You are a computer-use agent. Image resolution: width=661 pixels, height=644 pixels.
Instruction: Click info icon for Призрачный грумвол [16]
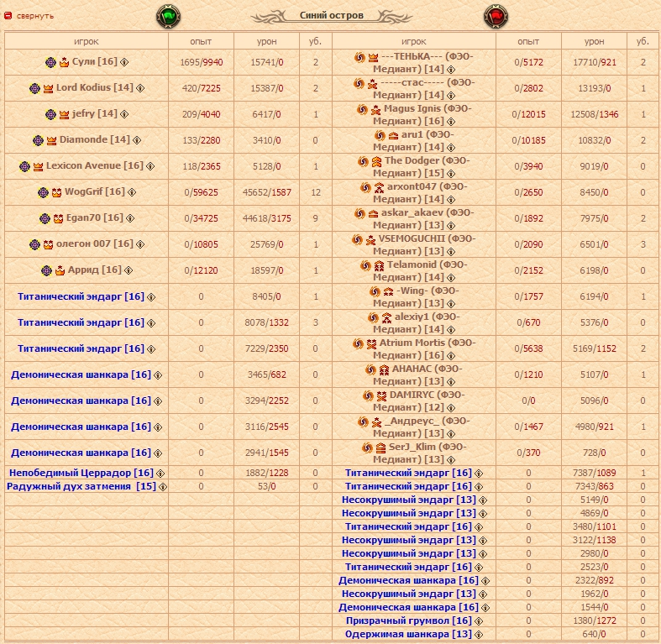click(479, 621)
